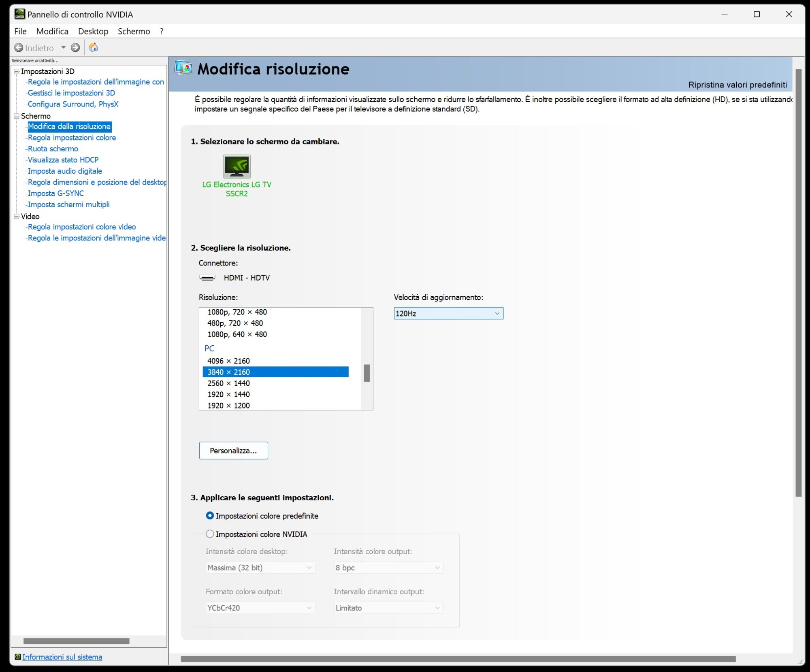Collapse the Video tree node
Image resolution: width=810 pixels, height=672 pixels.
point(17,216)
